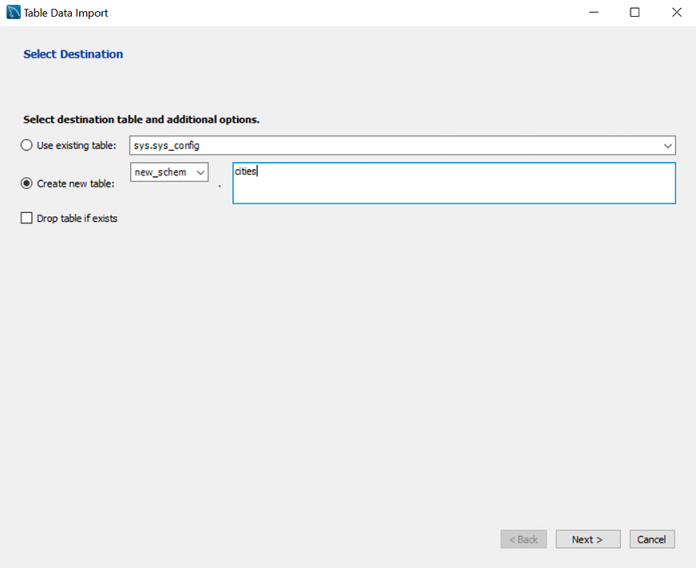Minimize the Table Data Import window
This screenshot has height=568, width=696.
[589, 13]
